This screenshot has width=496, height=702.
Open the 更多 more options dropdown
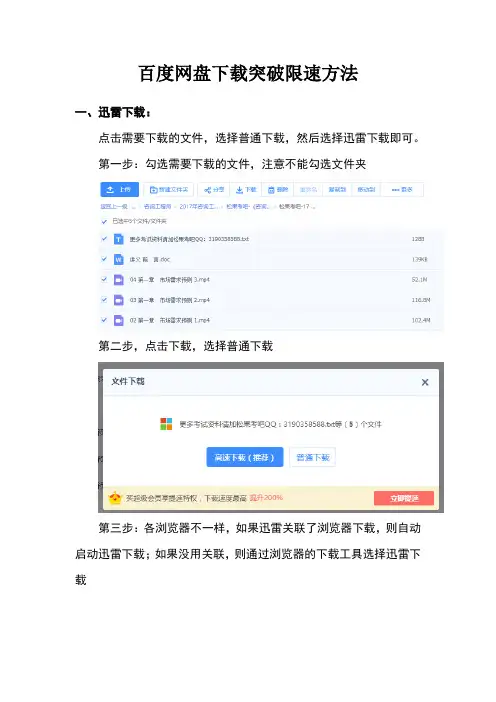point(402,190)
